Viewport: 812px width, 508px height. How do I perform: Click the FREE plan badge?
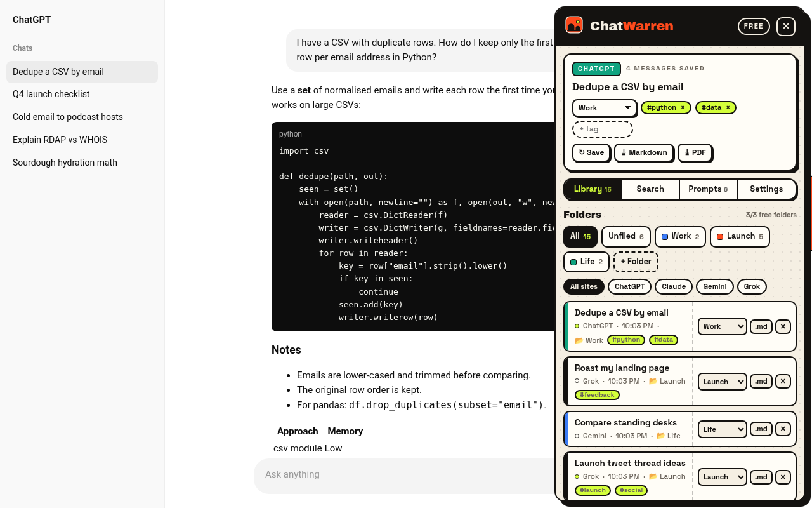[x=754, y=26]
